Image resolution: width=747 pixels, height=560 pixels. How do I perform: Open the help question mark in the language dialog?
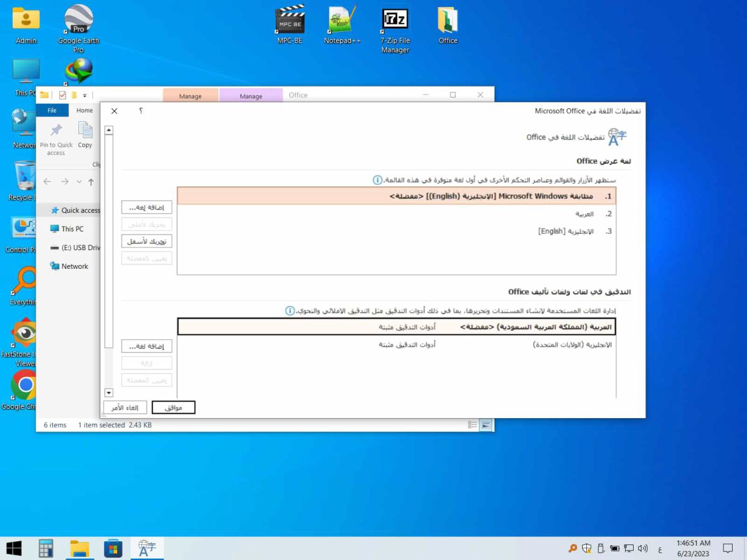point(141,111)
